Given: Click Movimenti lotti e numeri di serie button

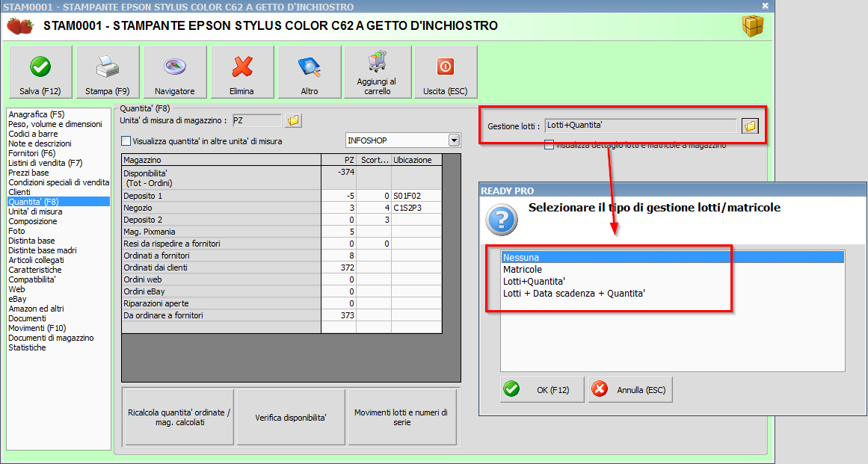Looking at the screenshot, I should (402, 417).
